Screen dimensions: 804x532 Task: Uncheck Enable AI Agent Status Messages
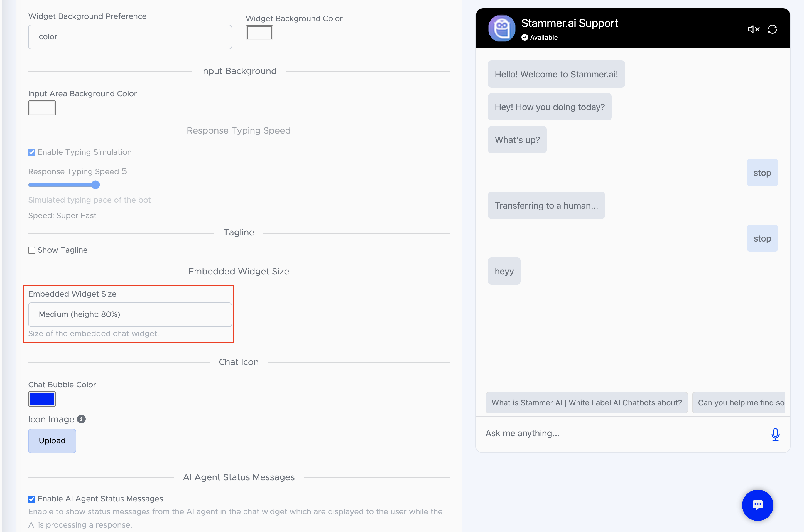coord(31,499)
